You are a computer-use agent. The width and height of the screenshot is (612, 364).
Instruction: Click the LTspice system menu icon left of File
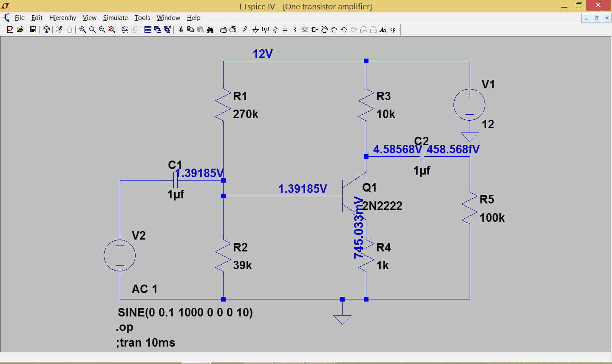(6, 18)
